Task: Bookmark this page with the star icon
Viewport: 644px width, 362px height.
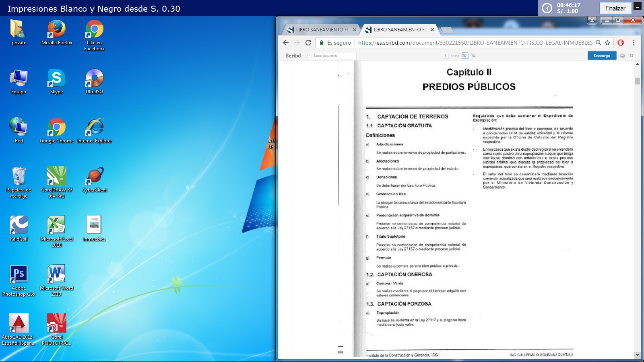Action: pyautogui.click(x=607, y=43)
